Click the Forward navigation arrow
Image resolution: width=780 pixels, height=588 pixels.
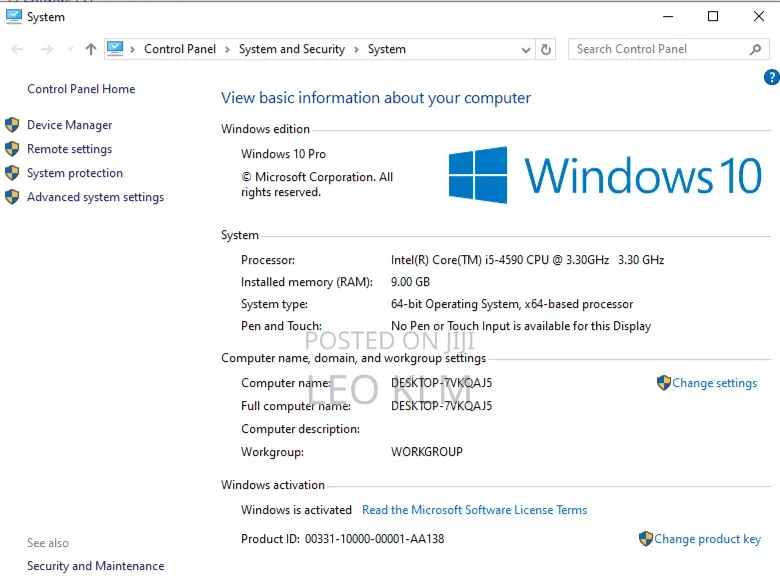click(47, 49)
